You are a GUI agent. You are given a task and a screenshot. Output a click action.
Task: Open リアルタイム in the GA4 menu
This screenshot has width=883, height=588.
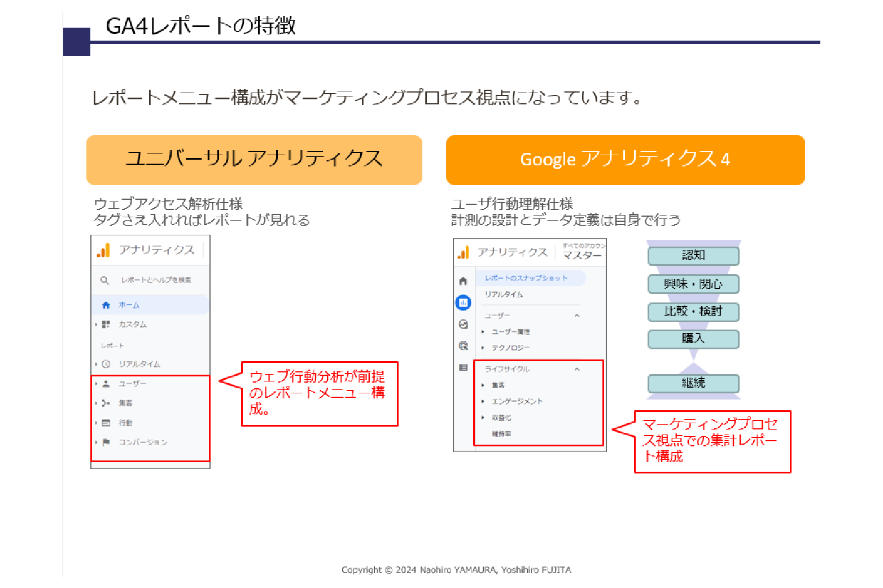504,295
